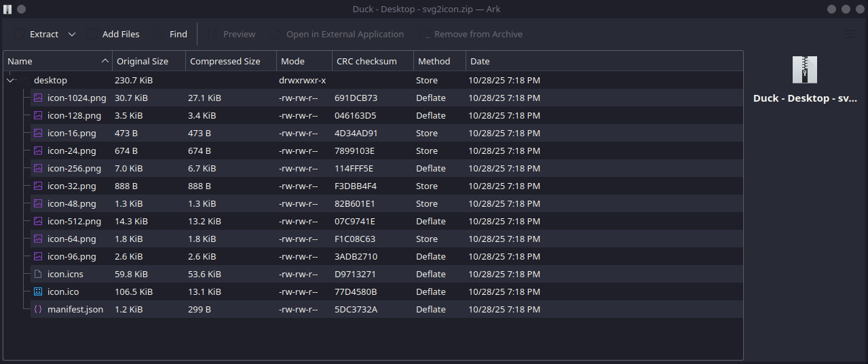Viewport: 868px width, 364px height.
Task: Click checksum 4D34AD91
Action: point(356,133)
